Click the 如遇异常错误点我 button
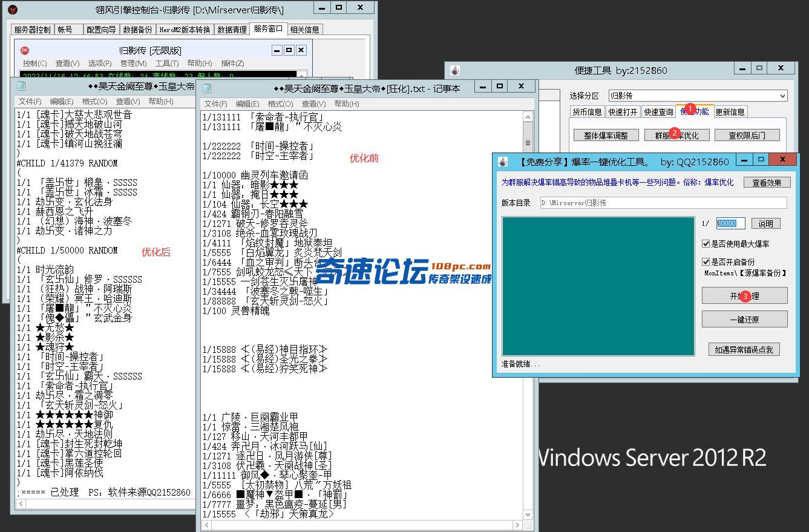The image size is (809, 532). point(744,349)
